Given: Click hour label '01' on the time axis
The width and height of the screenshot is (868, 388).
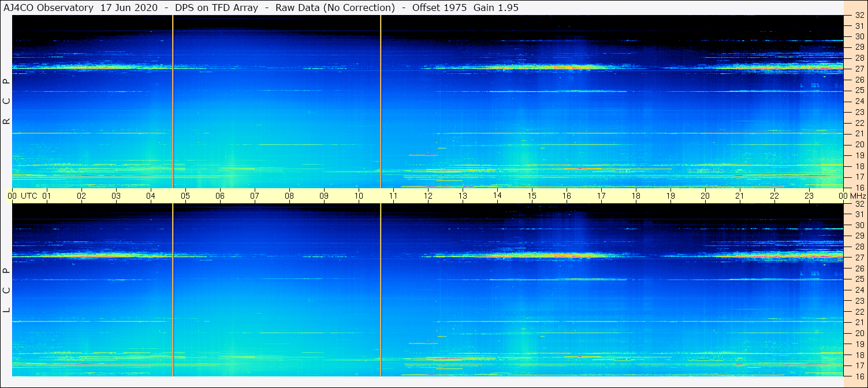Looking at the screenshot, I should tap(47, 196).
